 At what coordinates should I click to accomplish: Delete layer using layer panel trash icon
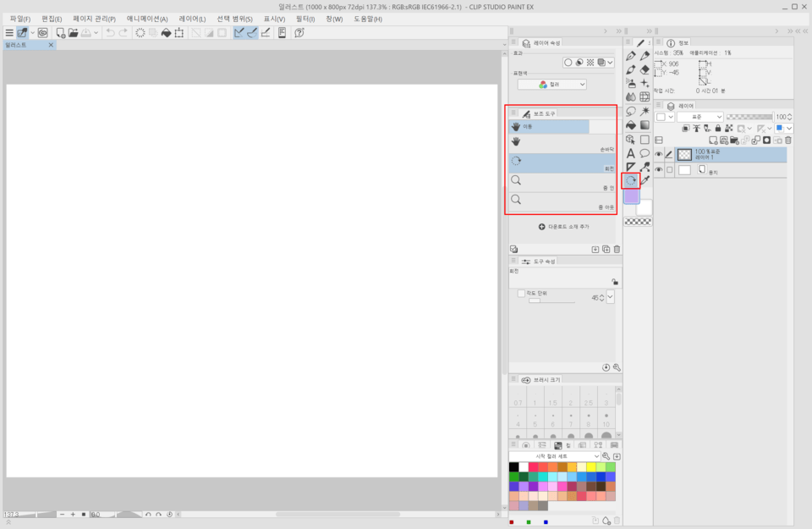pos(788,141)
